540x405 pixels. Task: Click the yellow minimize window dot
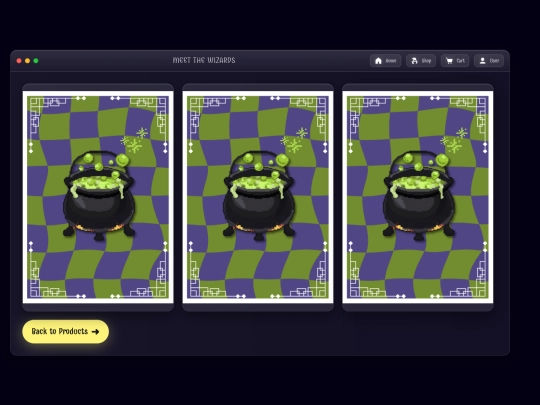(x=28, y=61)
